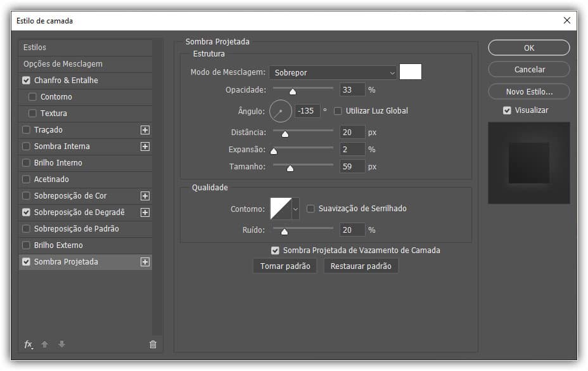This screenshot has height=371, width=588.
Task: Toggle the Visualizar preview checkbox
Action: pos(507,110)
